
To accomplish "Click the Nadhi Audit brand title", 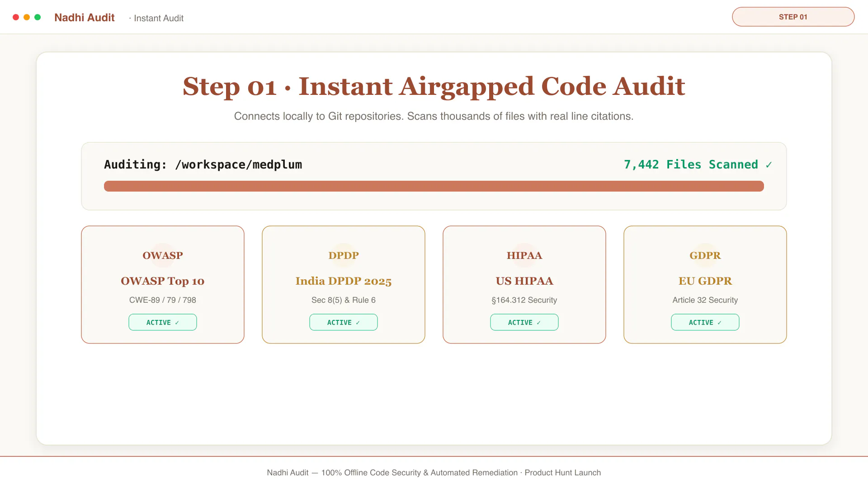I will (85, 18).
